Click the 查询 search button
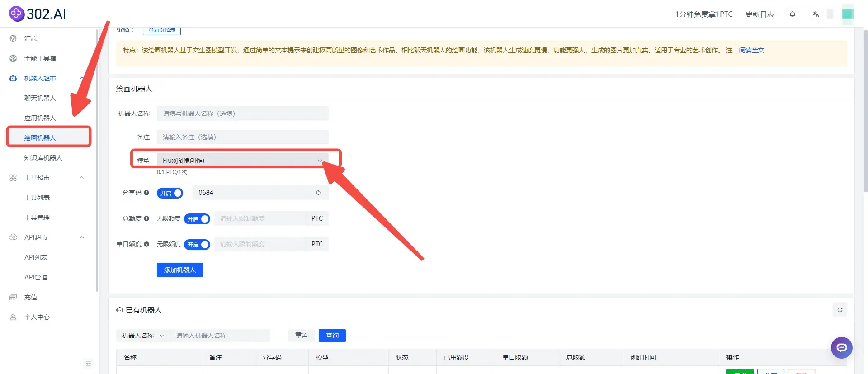The height and width of the screenshot is (374, 868). point(332,336)
